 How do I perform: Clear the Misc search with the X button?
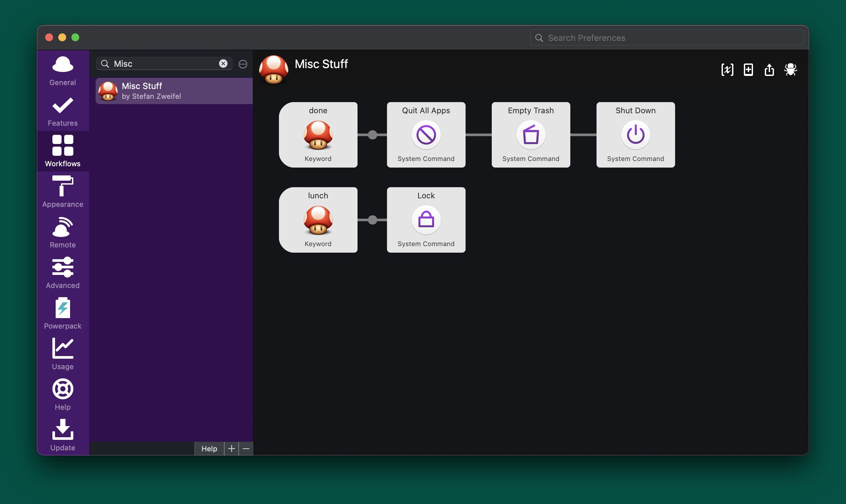pos(223,63)
